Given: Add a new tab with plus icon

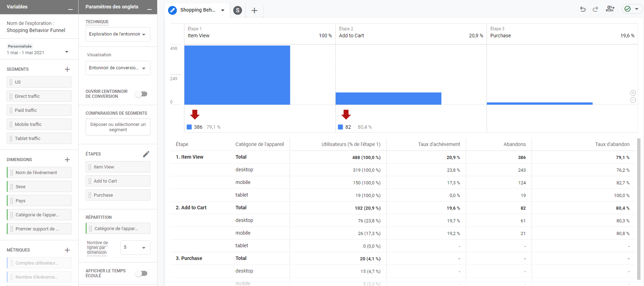Looking at the screenshot, I should coord(254,11).
